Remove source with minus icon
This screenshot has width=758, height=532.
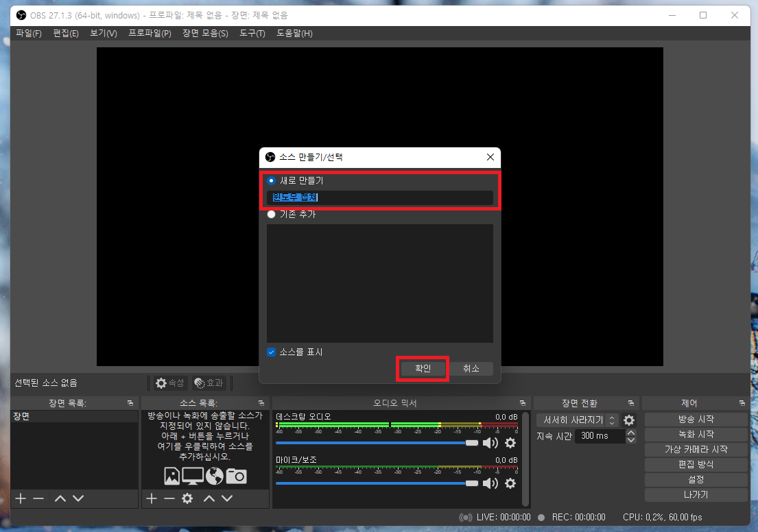[x=169, y=498]
